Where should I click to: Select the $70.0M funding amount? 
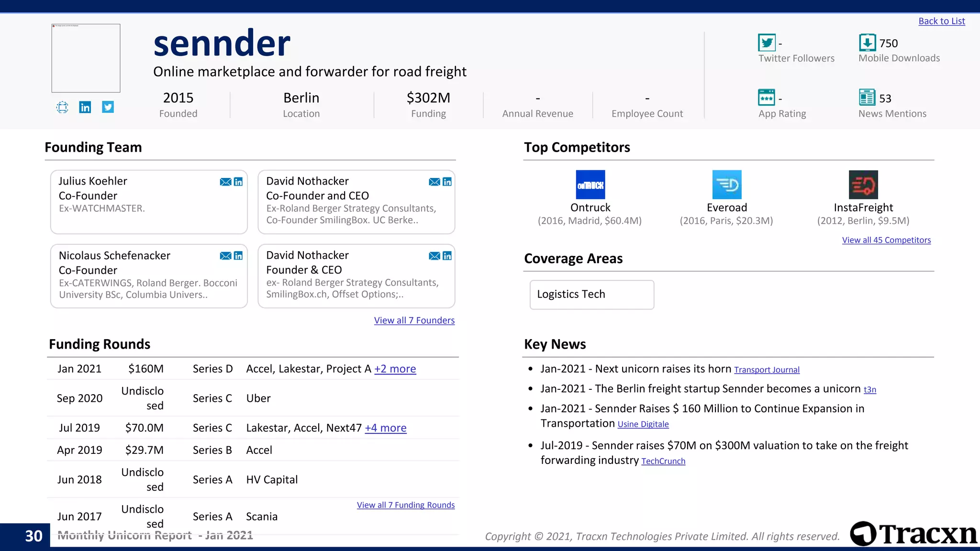[145, 428]
